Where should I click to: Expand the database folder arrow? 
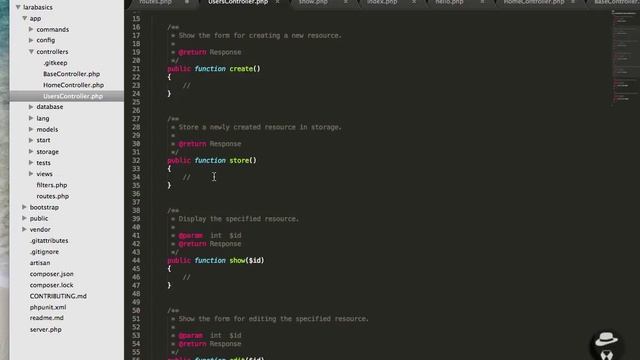pyautogui.click(x=31, y=107)
